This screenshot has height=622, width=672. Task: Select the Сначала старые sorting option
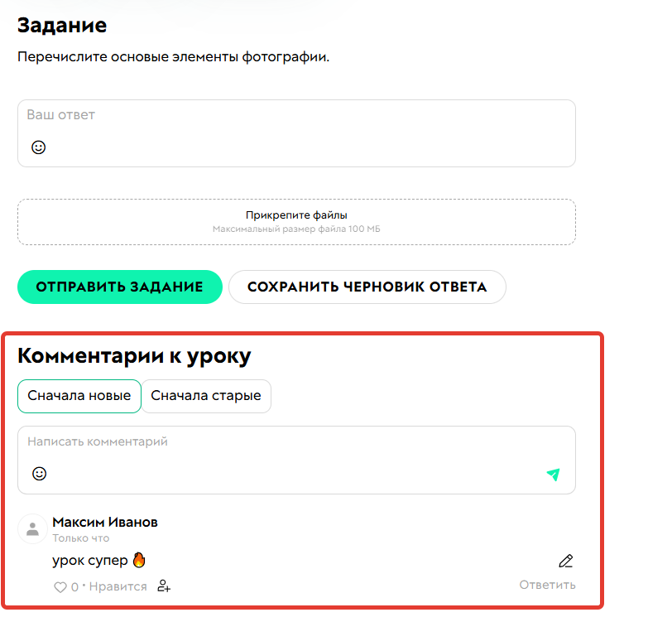click(x=208, y=396)
